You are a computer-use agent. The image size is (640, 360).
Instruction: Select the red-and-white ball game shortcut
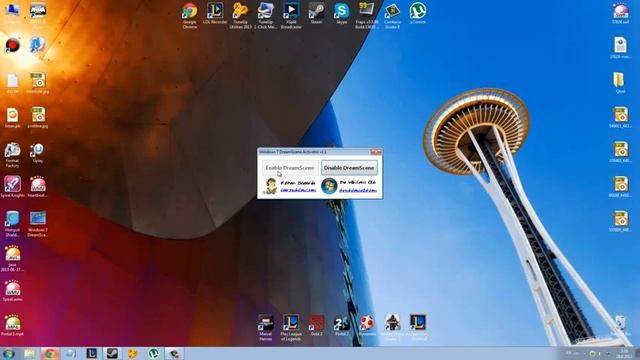point(367,325)
